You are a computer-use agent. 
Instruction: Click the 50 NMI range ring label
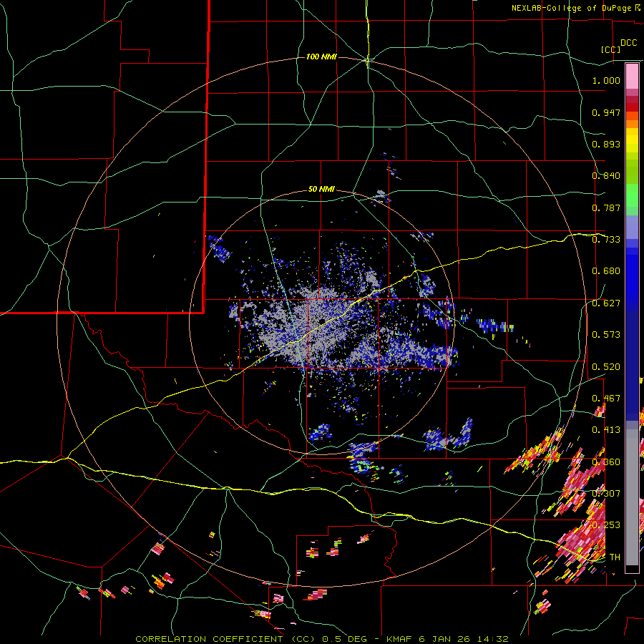[321, 190]
